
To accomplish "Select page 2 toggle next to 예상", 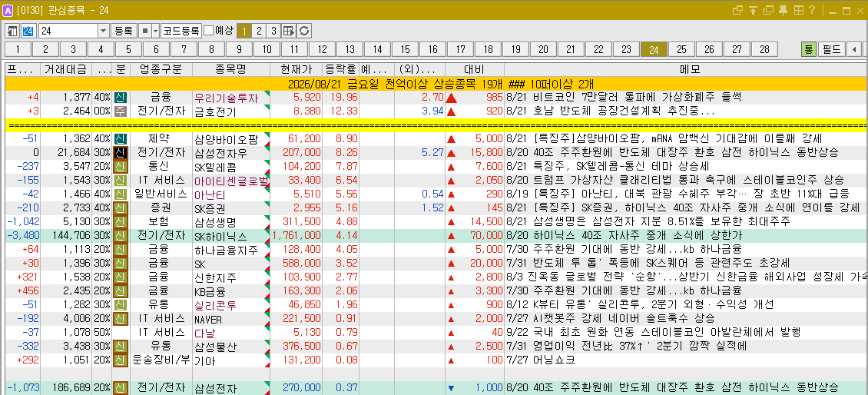I will [x=259, y=31].
